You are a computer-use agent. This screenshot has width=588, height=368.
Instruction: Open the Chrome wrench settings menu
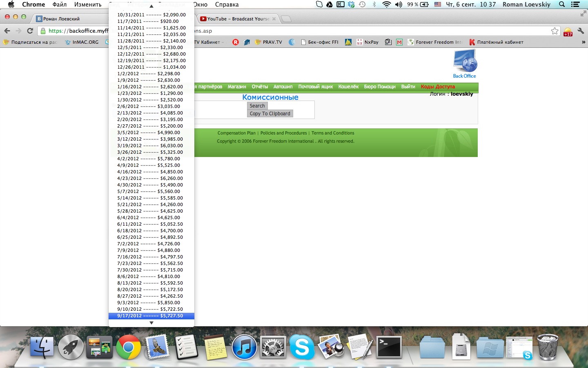580,31
